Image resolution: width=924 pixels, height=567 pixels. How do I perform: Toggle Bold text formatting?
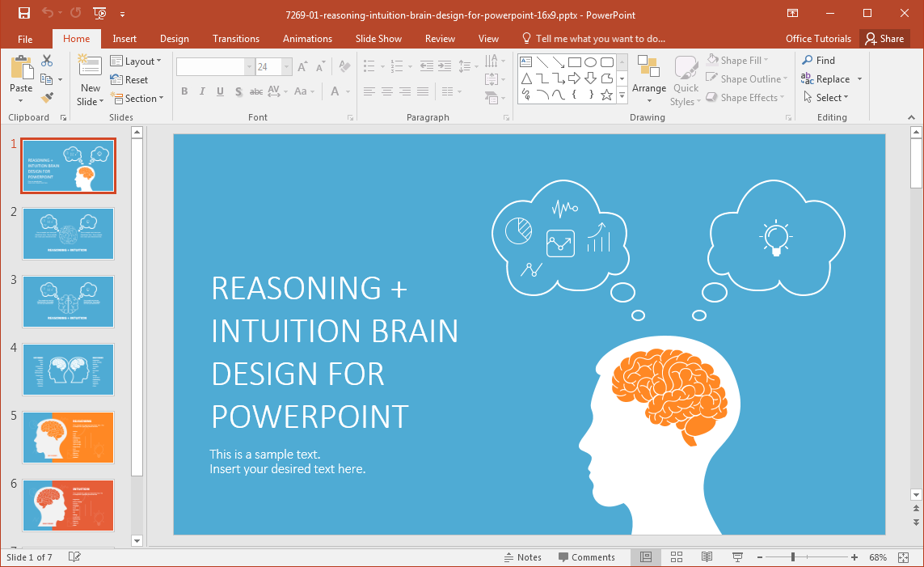coord(184,91)
